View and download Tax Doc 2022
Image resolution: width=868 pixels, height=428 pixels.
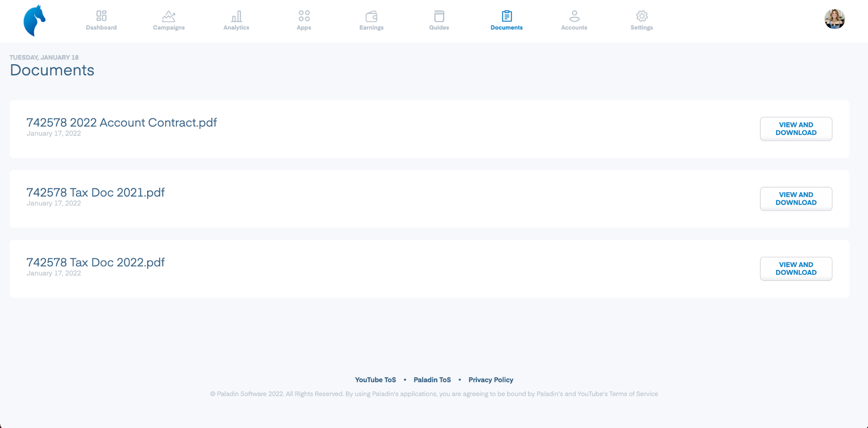coord(796,269)
